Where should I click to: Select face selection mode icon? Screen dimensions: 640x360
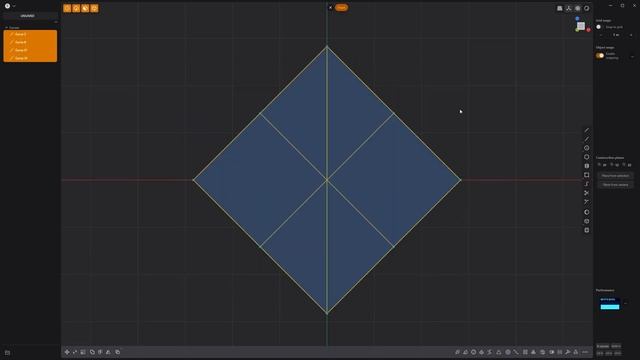pyautogui.click(x=85, y=8)
